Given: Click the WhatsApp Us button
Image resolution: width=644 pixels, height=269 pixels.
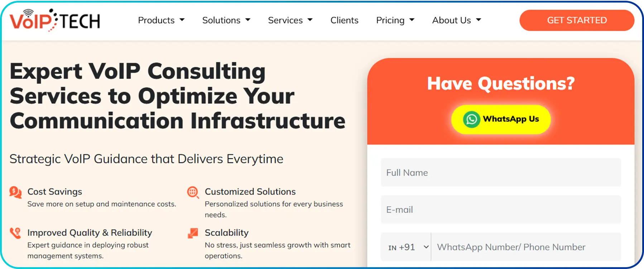Looking at the screenshot, I should click(501, 119).
